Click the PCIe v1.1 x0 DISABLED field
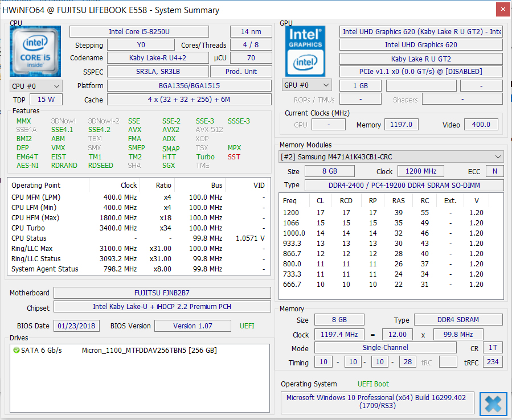 421,72
